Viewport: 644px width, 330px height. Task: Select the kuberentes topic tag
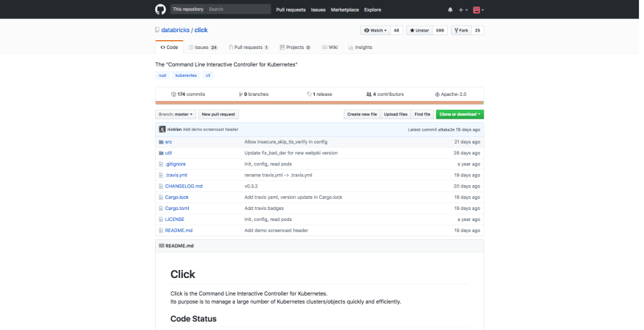186,75
